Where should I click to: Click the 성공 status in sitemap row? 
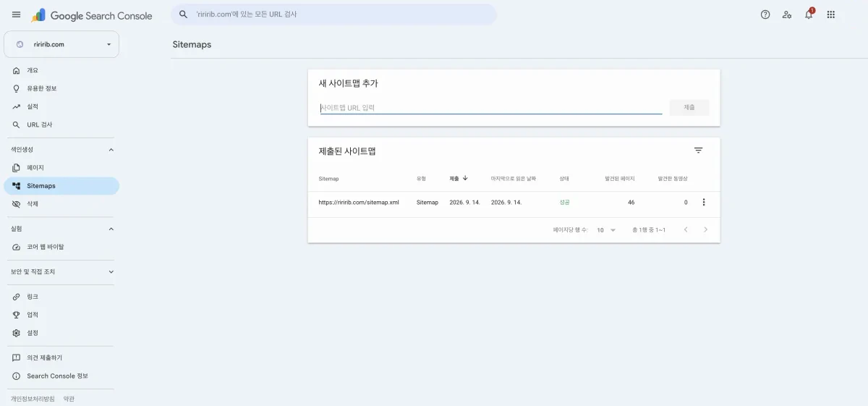tap(565, 203)
